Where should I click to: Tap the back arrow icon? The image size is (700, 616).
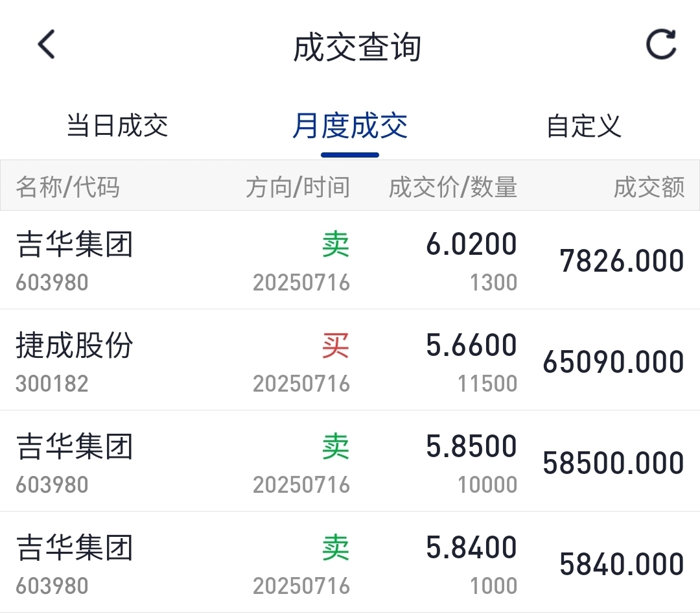click(x=47, y=46)
